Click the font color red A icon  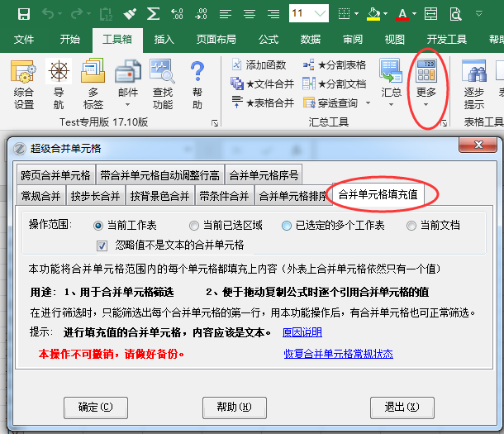(402, 13)
